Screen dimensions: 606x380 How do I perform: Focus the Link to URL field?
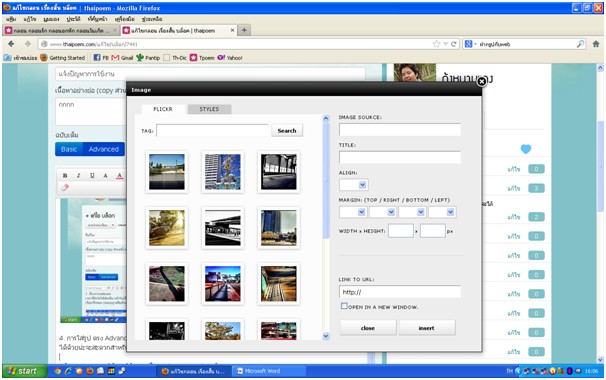tap(400, 292)
